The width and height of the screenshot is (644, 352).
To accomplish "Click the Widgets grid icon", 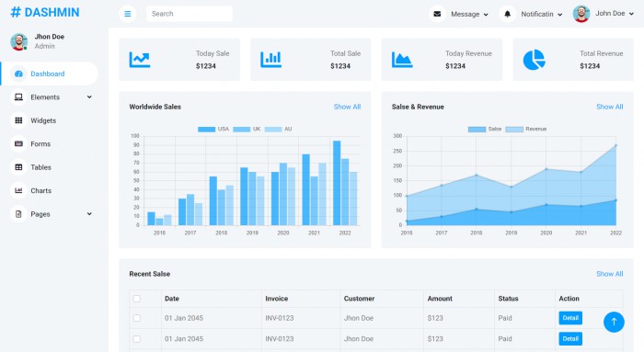I will pyautogui.click(x=18, y=120).
